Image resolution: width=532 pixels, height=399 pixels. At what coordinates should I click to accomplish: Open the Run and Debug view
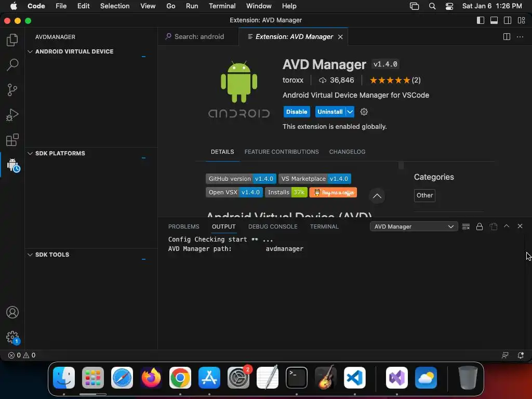(x=12, y=115)
